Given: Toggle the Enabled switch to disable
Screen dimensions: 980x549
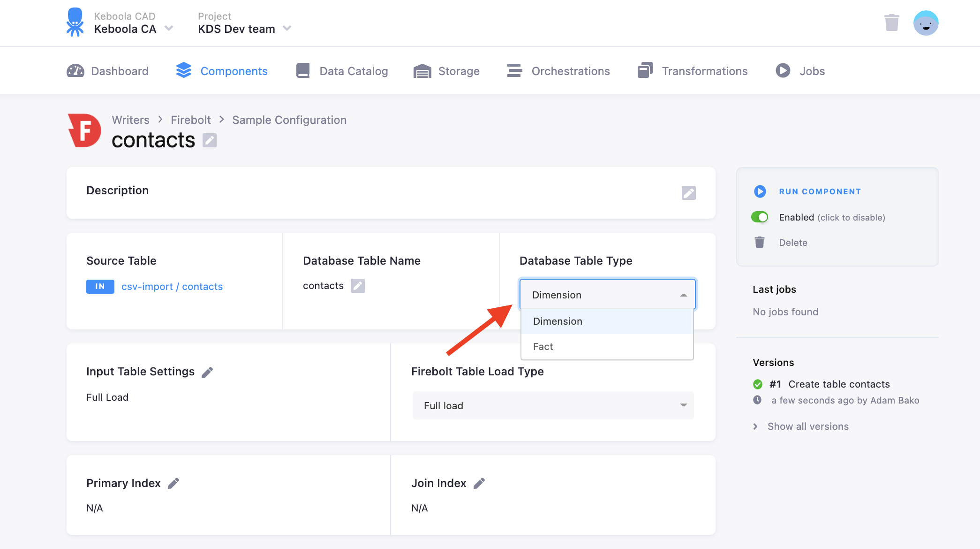Looking at the screenshot, I should click(760, 217).
